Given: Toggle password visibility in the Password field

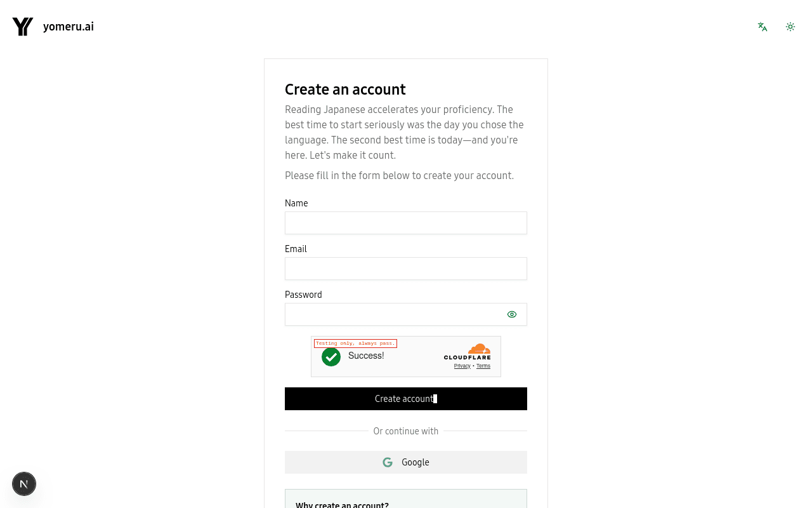Looking at the screenshot, I should point(512,314).
